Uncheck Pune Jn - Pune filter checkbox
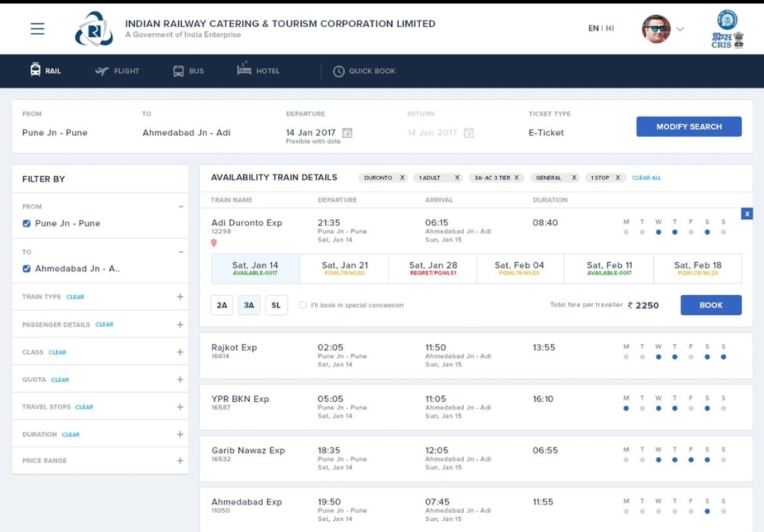 (27, 224)
